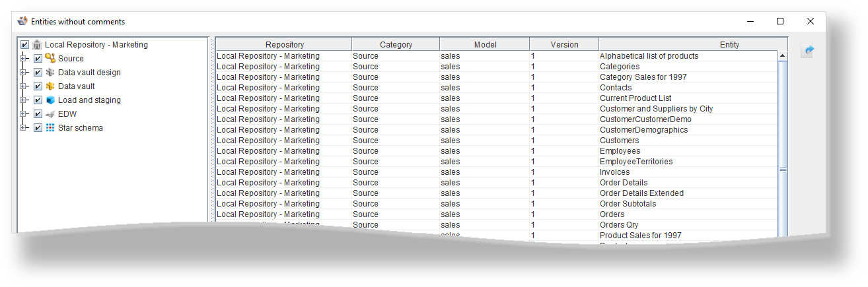Sort by the Repository column header
Screen dimensions: 868x287
[284, 45]
